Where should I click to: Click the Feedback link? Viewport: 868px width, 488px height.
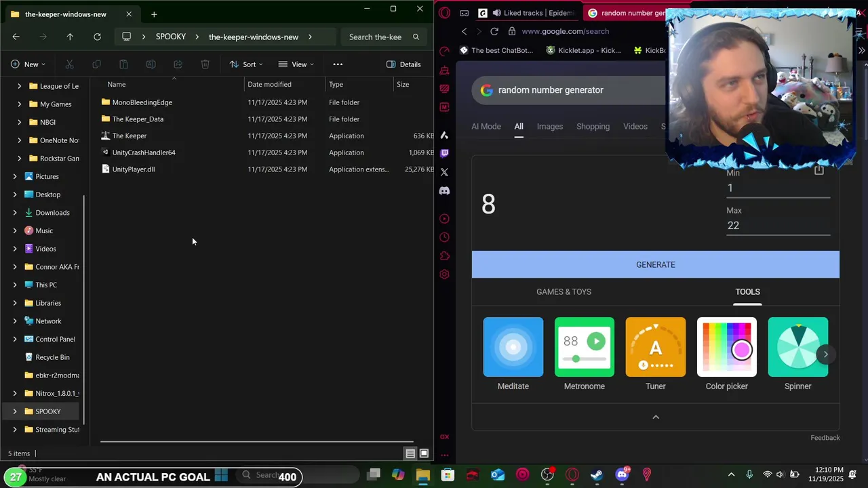pyautogui.click(x=825, y=438)
